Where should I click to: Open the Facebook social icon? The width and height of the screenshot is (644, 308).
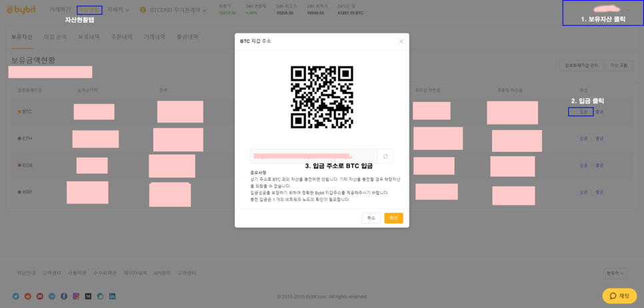click(64, 296)
